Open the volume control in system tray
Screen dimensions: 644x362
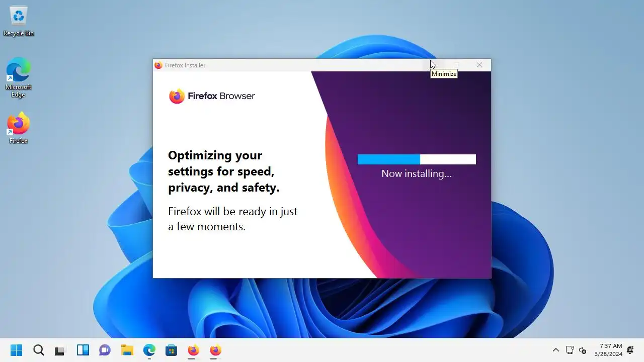point(583,350)
